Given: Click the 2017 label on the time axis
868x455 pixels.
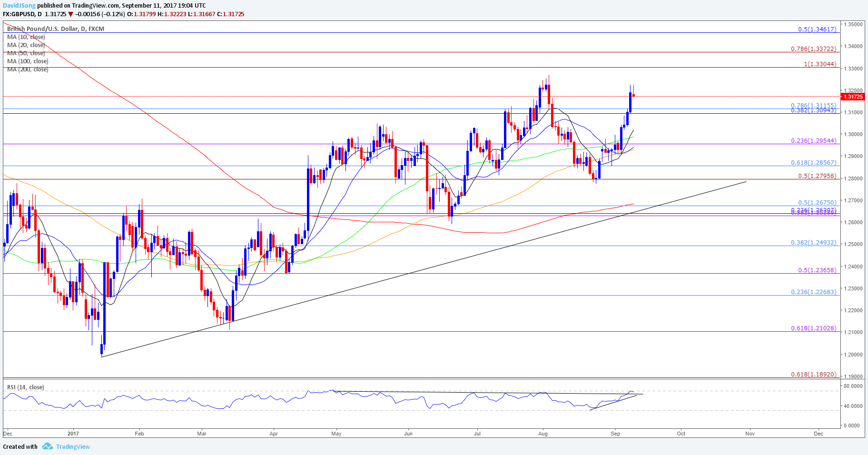Looking at the screenshot, I should [x=73, y=434].
